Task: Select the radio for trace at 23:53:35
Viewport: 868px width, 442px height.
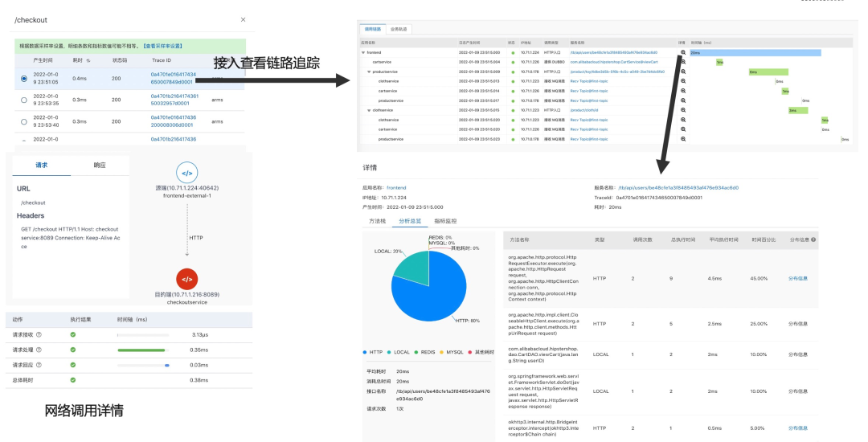Action: pos(24,100)
